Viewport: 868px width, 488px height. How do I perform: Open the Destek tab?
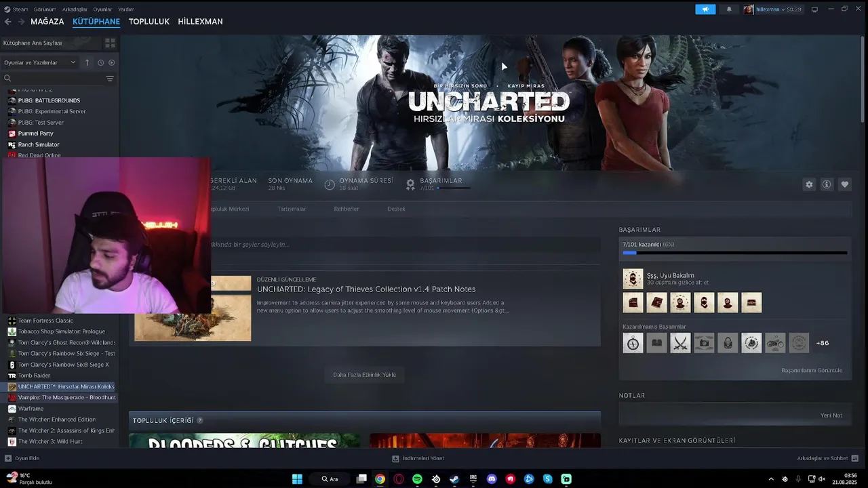tap(396, 209)
